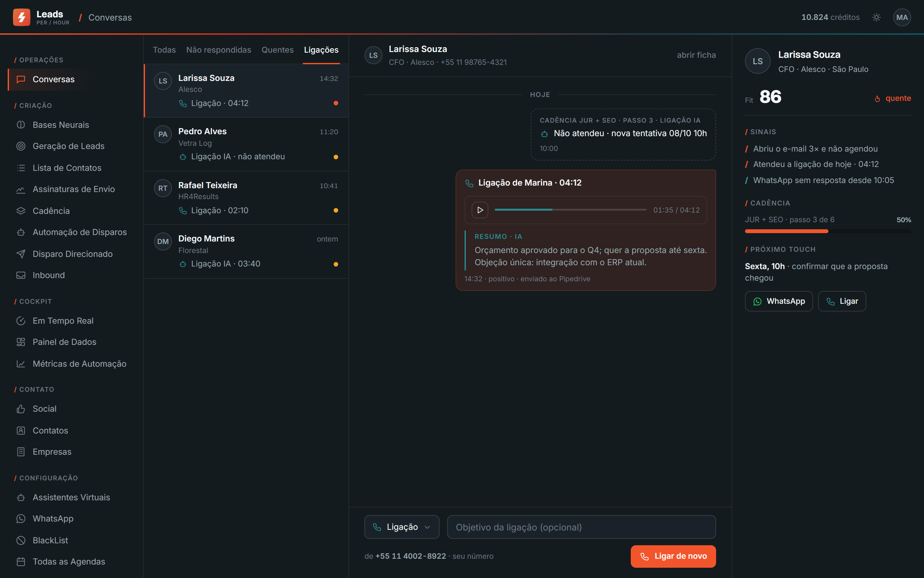Click the Disparo Direcionado paper-plane icon
This screenshot has height=578, width=924.
[x=21, y=254]
